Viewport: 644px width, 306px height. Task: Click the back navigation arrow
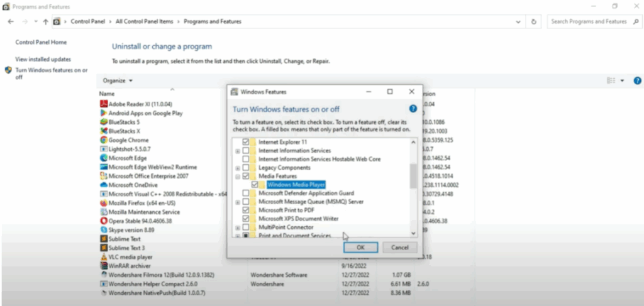[x=11, y=21]
